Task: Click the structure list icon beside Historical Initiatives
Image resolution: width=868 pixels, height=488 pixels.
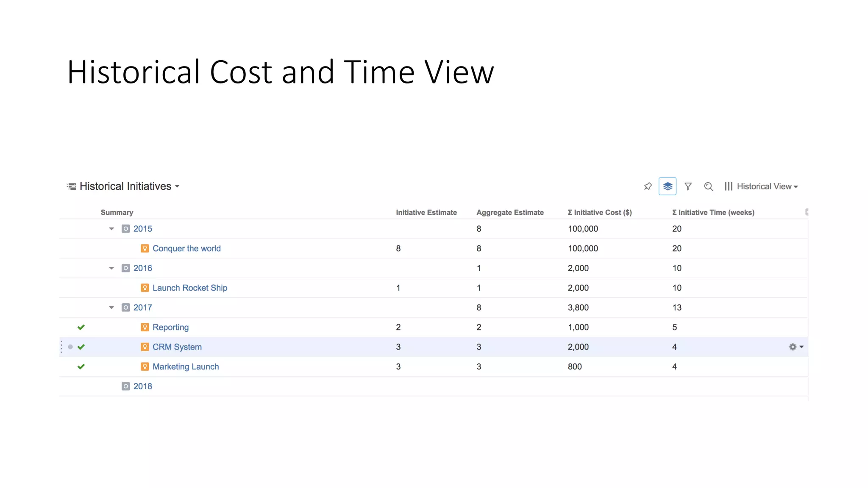Action: (72, 186)
